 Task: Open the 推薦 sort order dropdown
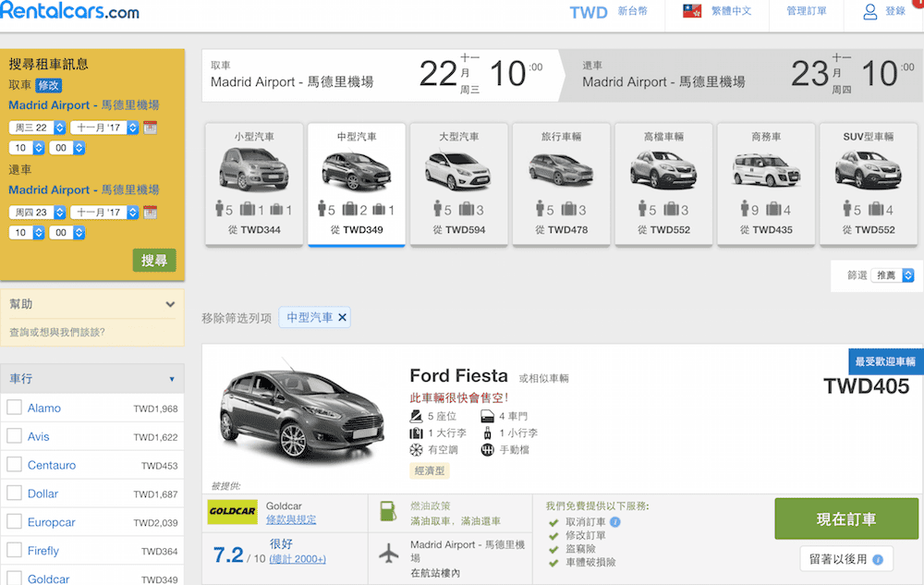pos(890,274)
